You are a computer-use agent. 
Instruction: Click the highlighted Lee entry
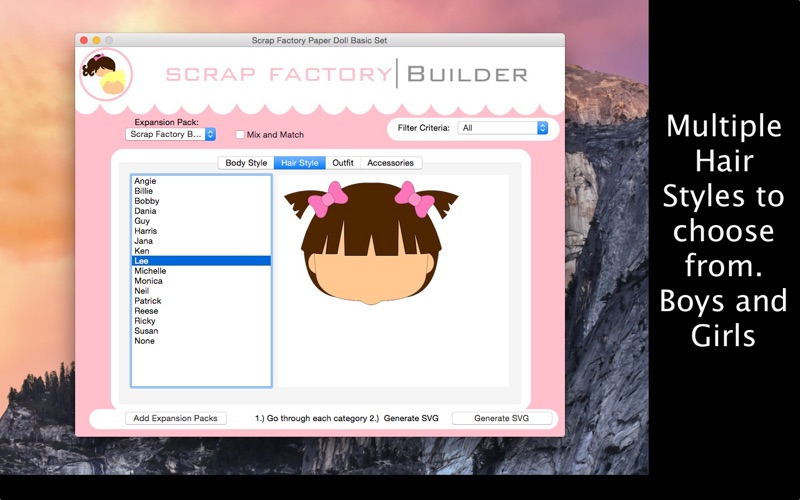click(201, 261)
